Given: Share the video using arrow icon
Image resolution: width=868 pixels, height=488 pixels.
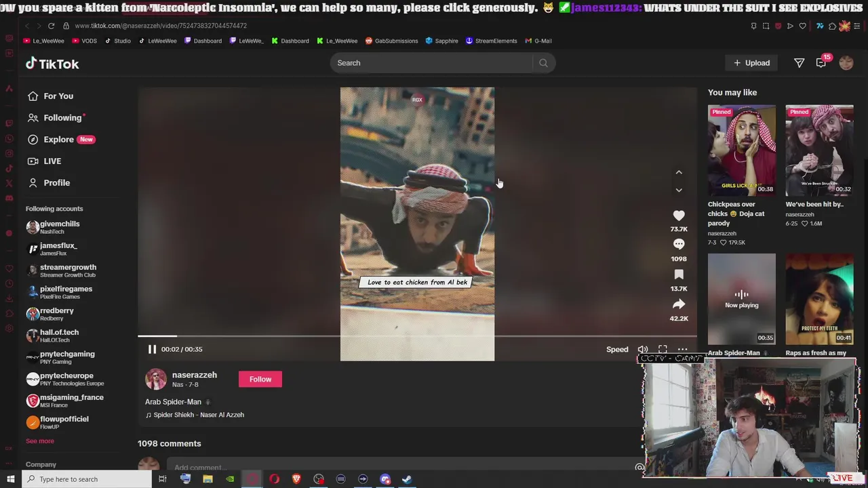Looking at the screenshot, I should (x=679, y=304).
